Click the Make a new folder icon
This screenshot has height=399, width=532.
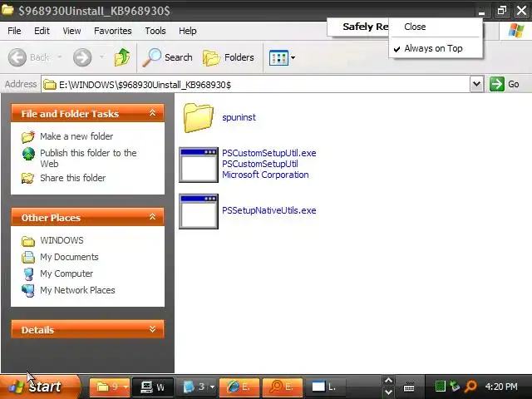[28, 136]
